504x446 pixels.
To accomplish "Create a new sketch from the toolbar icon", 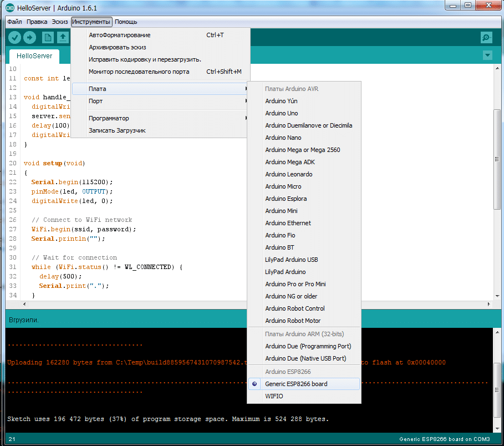I will pos(48,37).
